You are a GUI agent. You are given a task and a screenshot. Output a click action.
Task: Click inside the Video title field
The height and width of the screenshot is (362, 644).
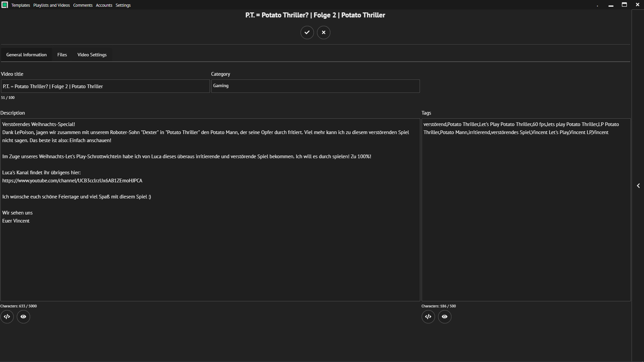tap(105, 86)
